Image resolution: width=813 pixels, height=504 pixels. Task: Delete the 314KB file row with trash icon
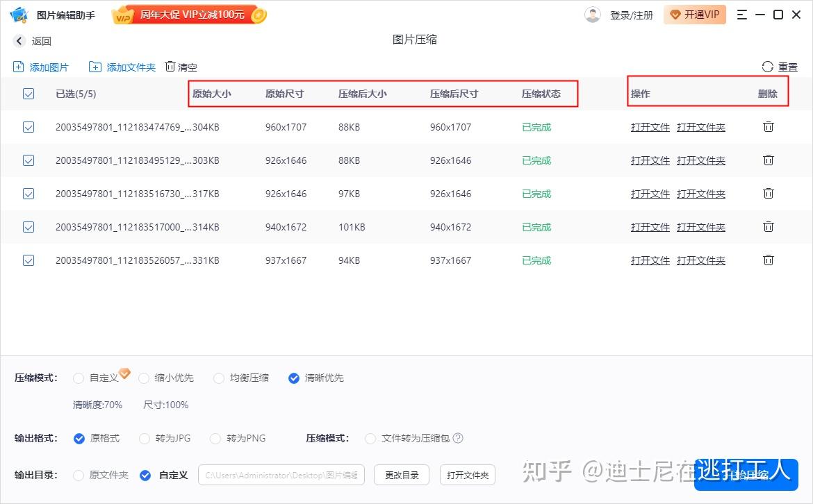[x=769, y=226]
